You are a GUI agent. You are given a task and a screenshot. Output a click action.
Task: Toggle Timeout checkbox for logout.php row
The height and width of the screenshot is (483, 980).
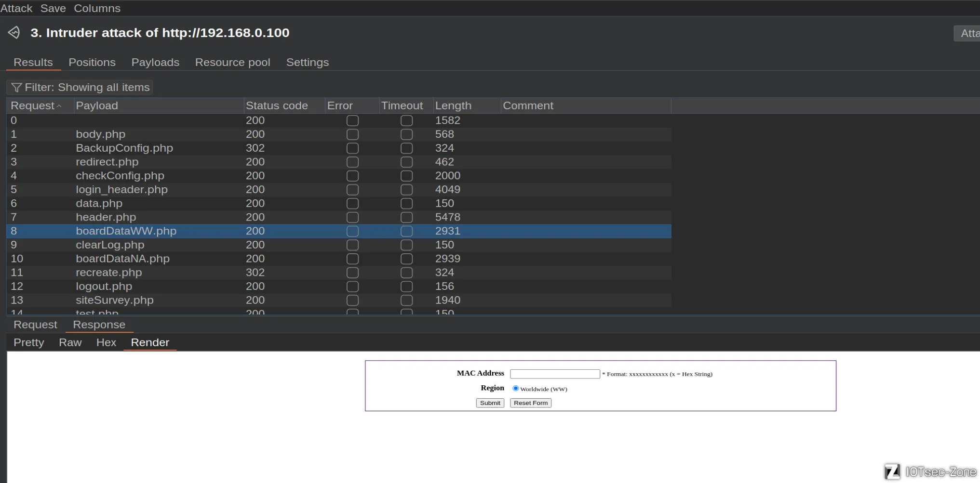(x=406, y=287)
